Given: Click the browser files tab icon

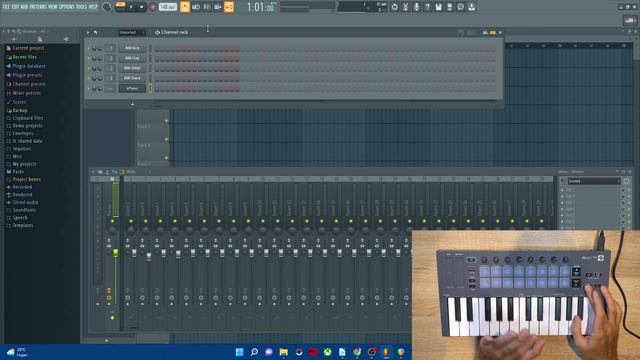Looking at the screenshot, I should pos(40,39).
